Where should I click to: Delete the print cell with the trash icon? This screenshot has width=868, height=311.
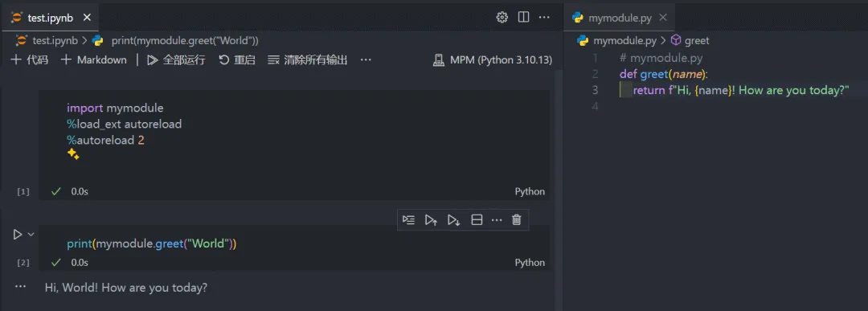click(517, 220)
